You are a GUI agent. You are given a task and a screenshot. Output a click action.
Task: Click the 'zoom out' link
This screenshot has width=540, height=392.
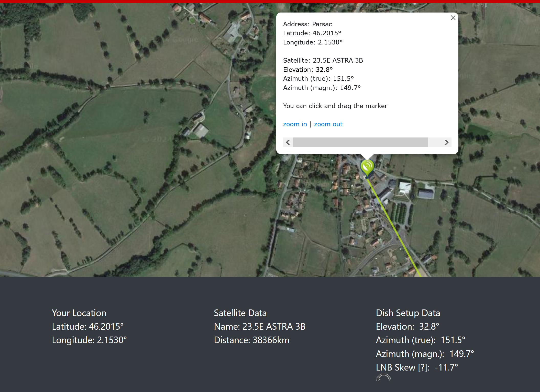point(328,124)
